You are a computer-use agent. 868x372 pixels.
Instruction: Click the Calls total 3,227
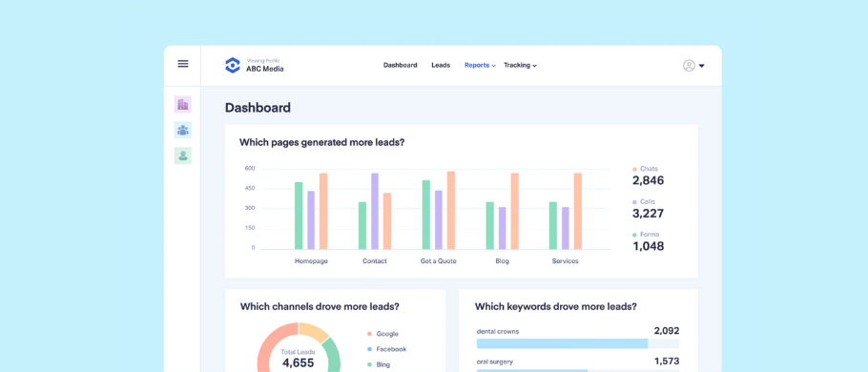(x=648, y=214)
